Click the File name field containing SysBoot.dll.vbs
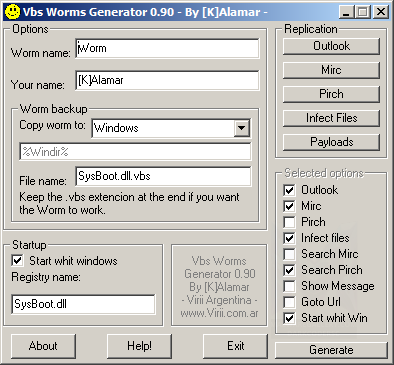Viewport: 394px width, 365px height. click(x=163, y=176)
